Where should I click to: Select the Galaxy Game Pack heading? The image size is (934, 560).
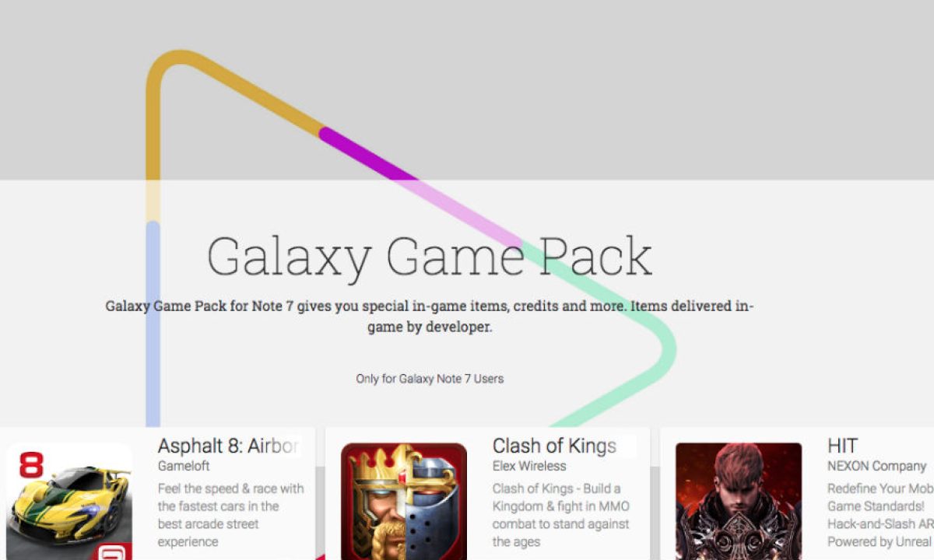point(430,257)
